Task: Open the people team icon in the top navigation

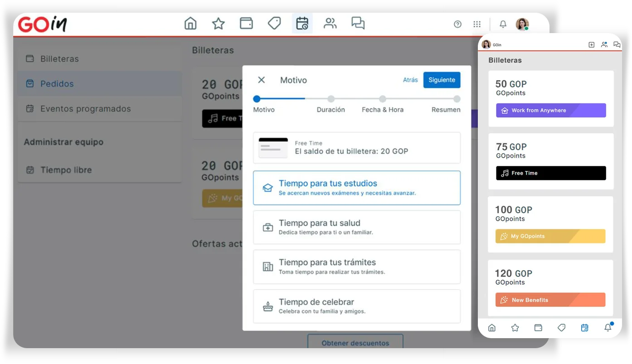Action: [330, 23]
